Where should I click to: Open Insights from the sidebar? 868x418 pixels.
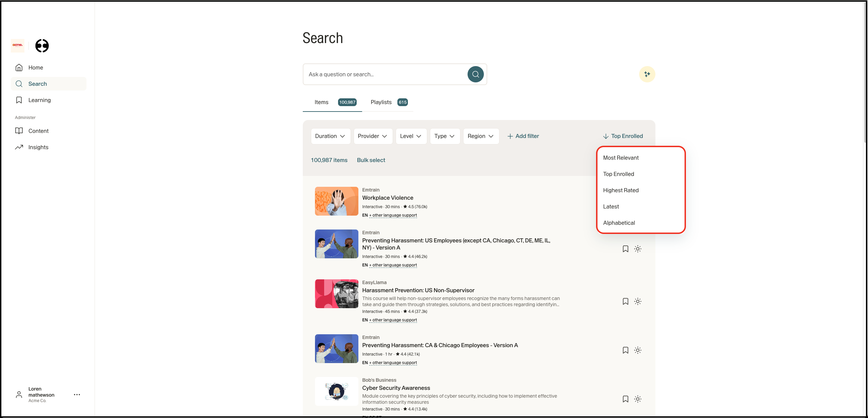point(38,147)
